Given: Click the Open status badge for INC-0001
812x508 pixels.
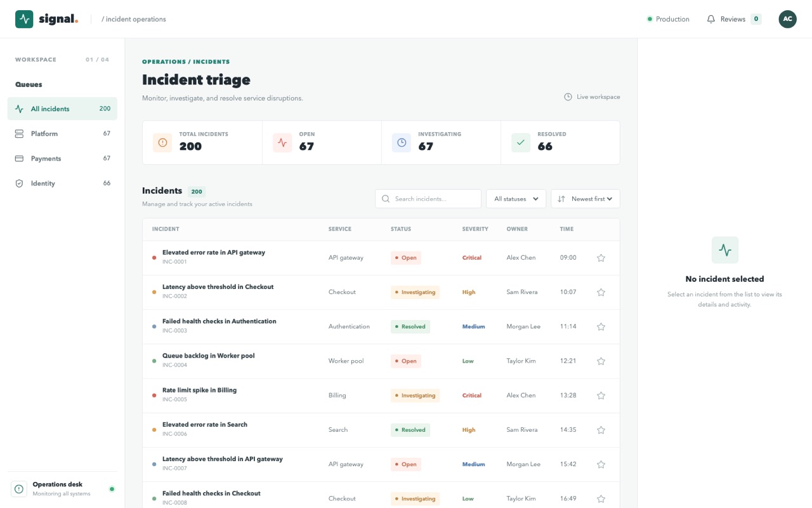Looking at the screenshot, I should point(406,258).
